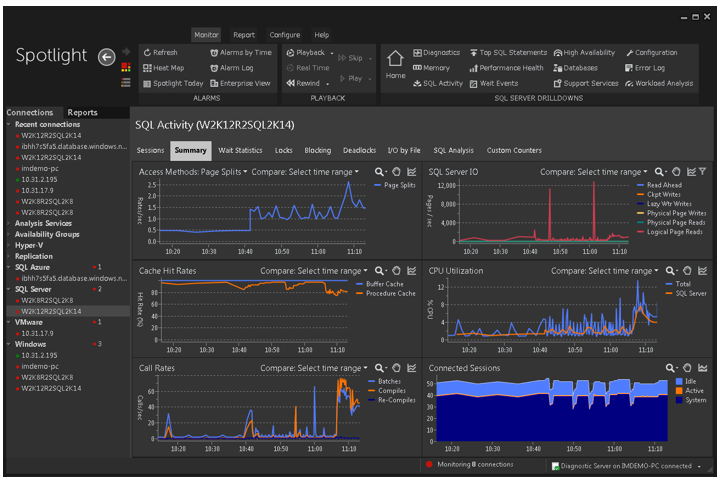Switch to the Locks tab

coord(284,151)
